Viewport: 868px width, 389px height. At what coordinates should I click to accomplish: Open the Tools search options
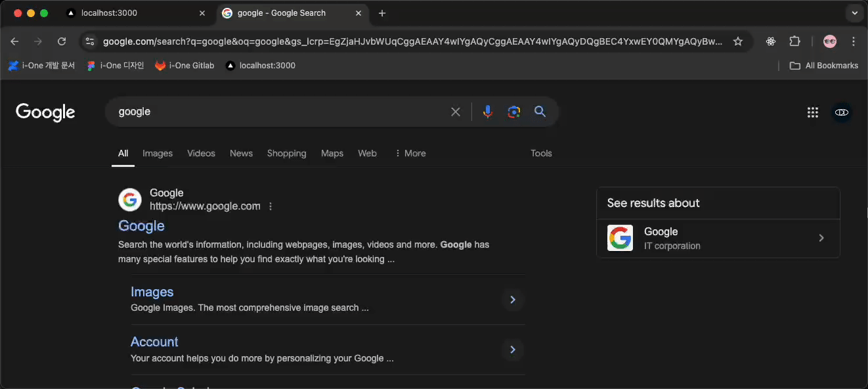541,153
